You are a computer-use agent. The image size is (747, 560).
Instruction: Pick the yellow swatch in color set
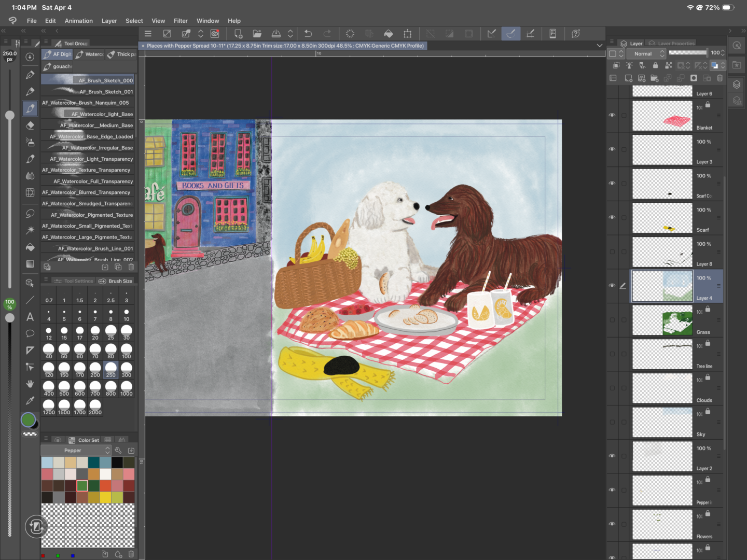(x=105, y=497)
